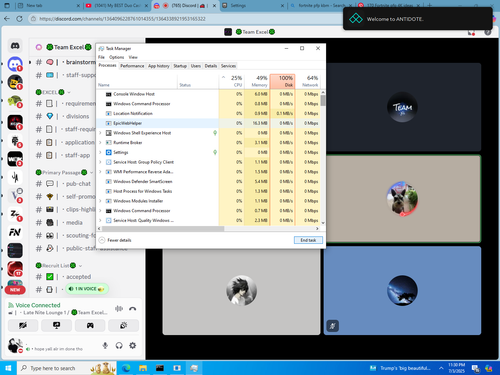
Task: Open Discord direct messages home icon
Action: [x=15, y=46]
